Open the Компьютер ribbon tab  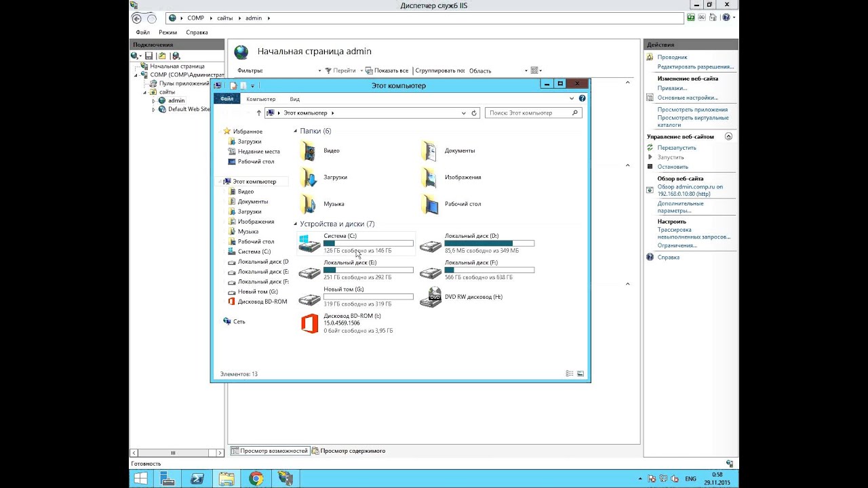pyautogui.click(x=261, y=99)
